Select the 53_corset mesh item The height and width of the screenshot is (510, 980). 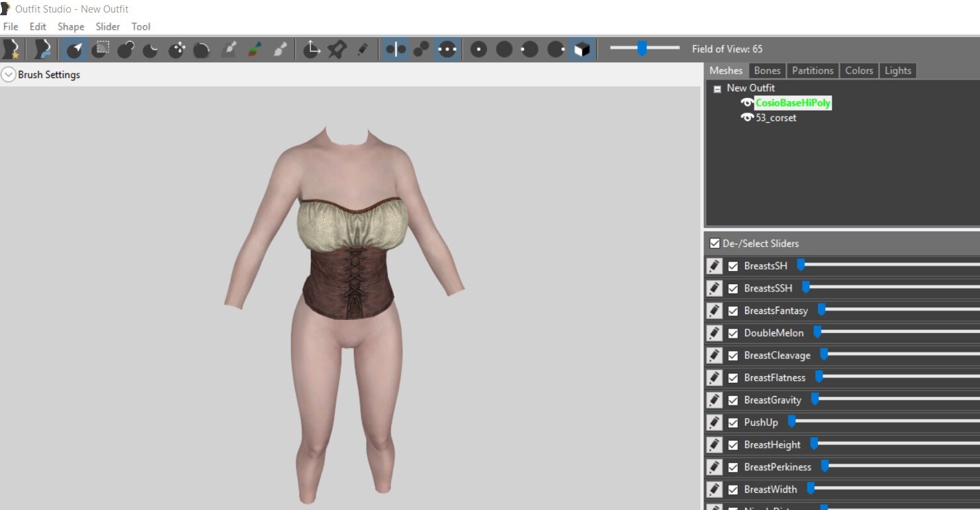click(x=776, y=118)
